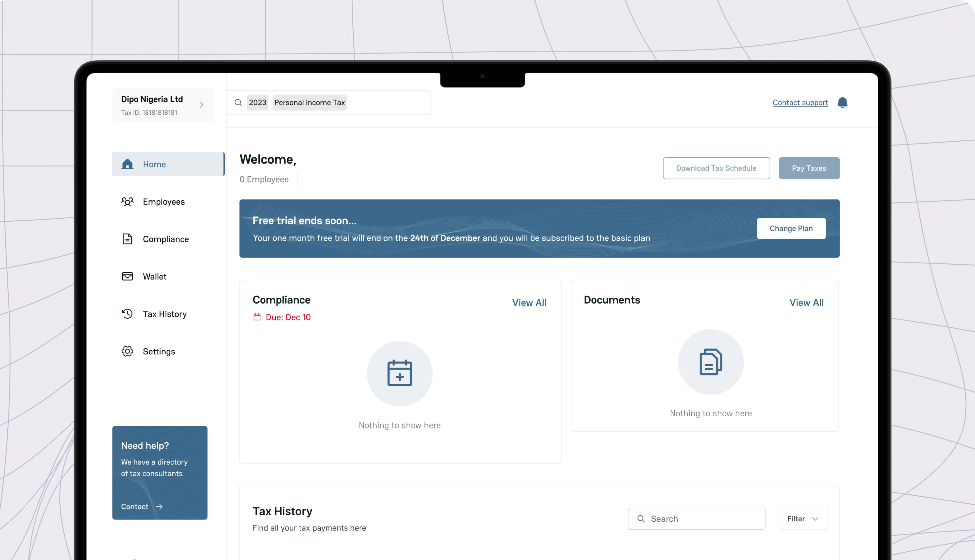Click the Download Tax Schedule button

(716, 168)
